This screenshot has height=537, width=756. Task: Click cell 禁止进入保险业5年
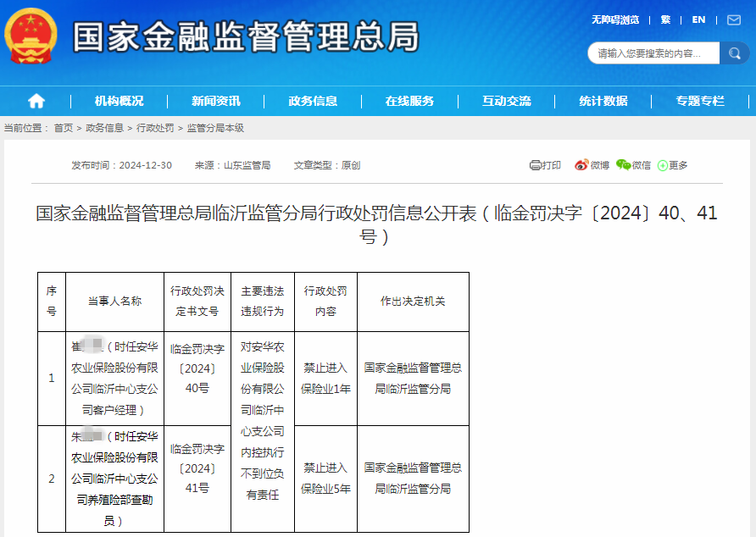point(325,479)
